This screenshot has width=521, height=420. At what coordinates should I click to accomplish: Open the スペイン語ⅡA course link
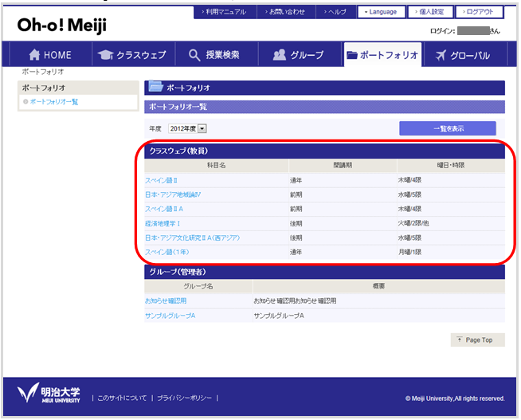pos(164,209)
